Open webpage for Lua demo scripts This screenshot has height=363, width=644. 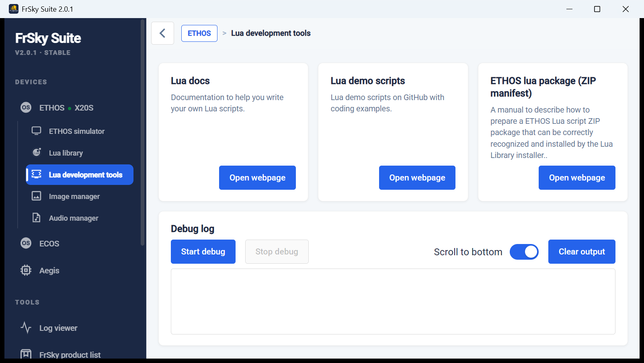pyautogui.click(x=417, y=178)
